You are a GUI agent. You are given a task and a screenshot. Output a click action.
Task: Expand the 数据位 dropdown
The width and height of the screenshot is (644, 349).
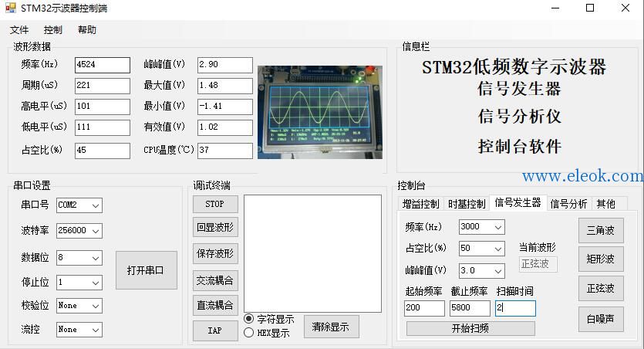[96, 258]
